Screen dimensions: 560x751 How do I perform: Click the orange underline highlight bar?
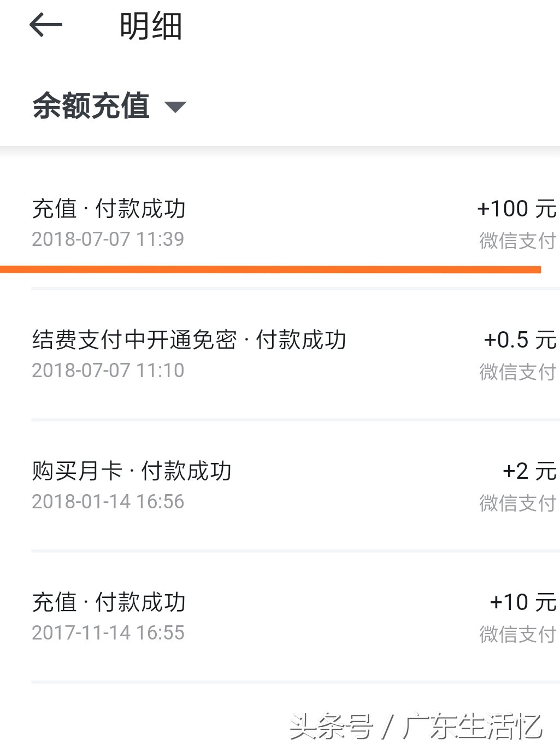(270, 267)
